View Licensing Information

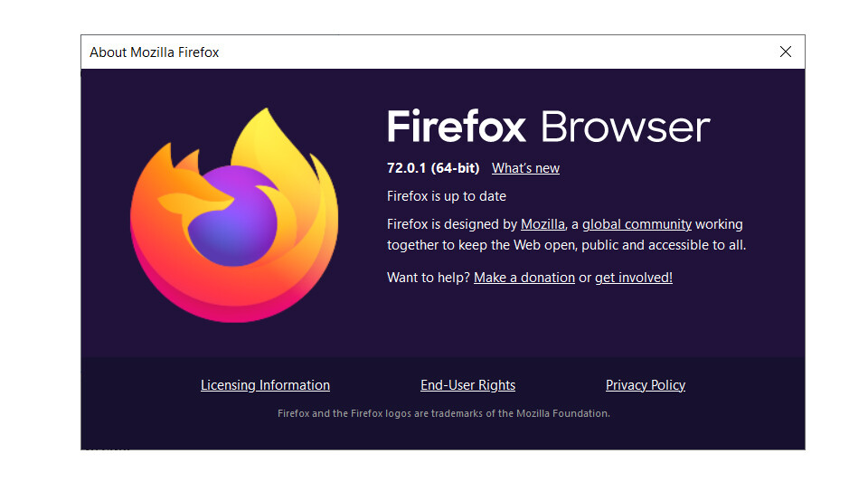point(265,385)
